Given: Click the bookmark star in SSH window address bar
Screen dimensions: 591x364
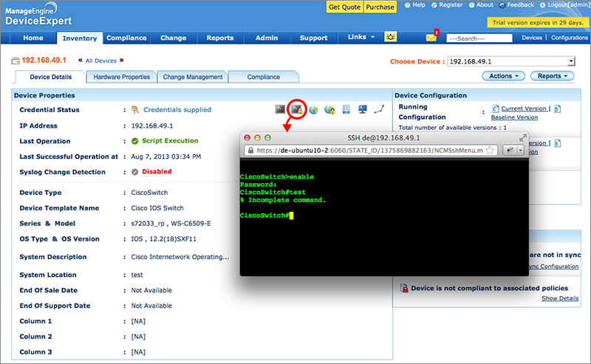Looking at the screenshot, I should pos(490,151).
